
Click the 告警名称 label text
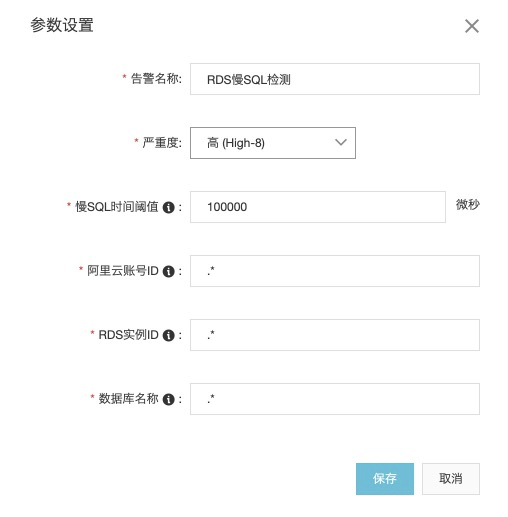(156, 79)
